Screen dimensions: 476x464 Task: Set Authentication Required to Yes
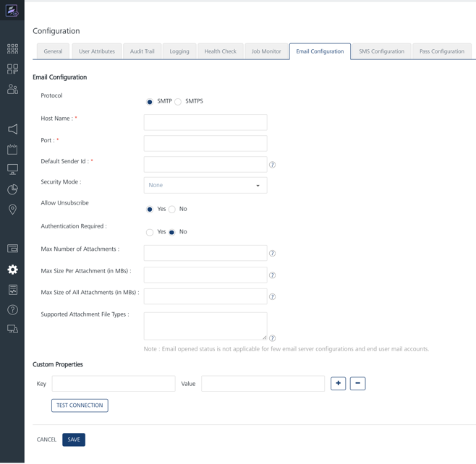[x=149, y=232]
